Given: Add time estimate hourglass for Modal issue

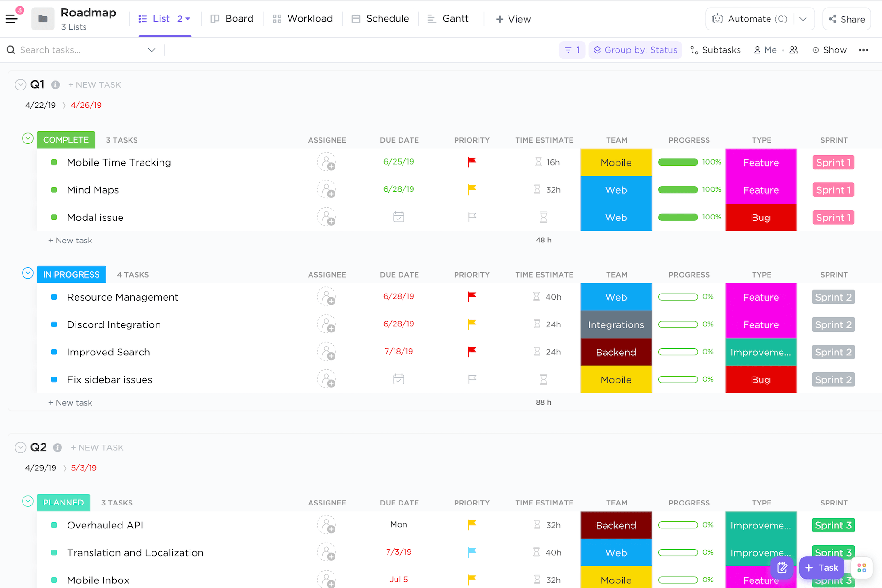Looking at the screenshot, I should 543,217.
